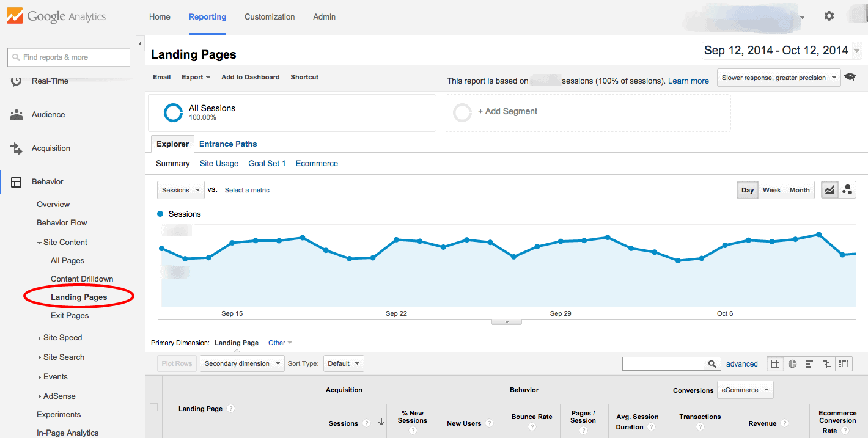Switch to the pie chart view

(x=792, y=363)
